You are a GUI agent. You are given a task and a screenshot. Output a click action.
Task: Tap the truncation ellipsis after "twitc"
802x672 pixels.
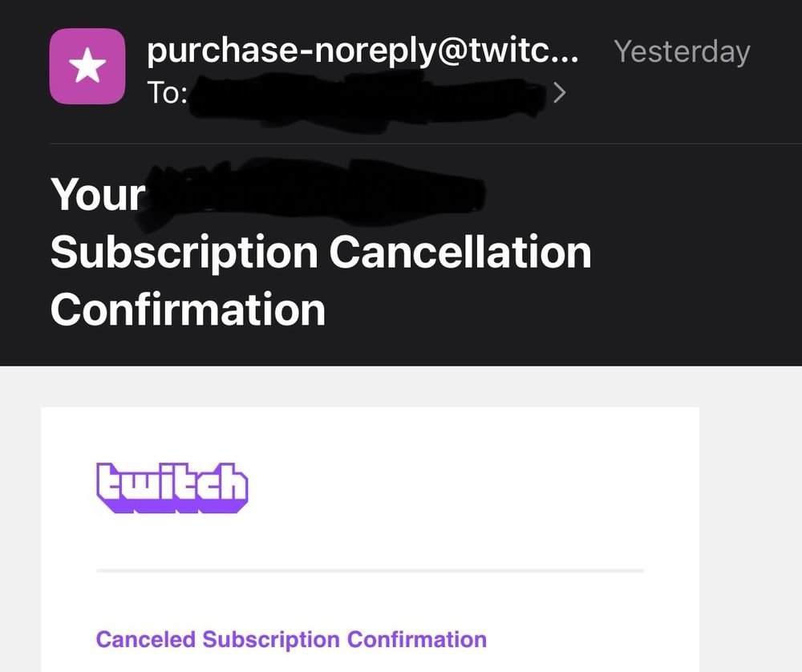tap(566, 51)
